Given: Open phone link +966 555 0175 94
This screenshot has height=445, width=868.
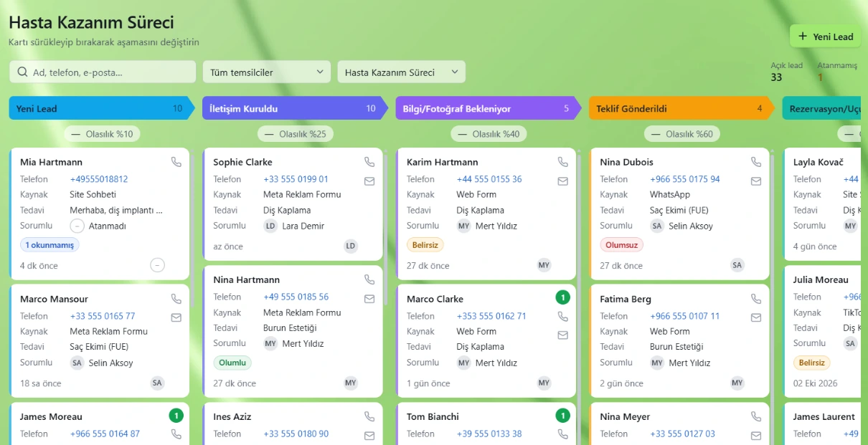Looking at the screenshot, I should click(685, 179).
